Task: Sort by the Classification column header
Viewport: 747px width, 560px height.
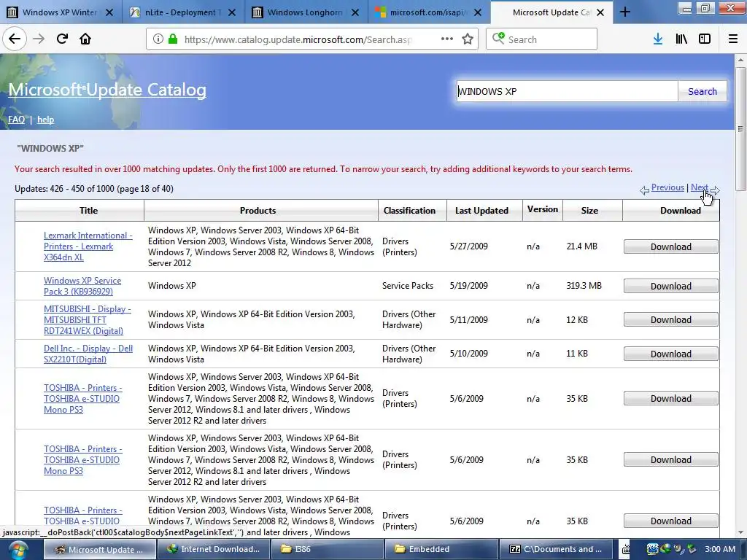Action: point(409,211)
